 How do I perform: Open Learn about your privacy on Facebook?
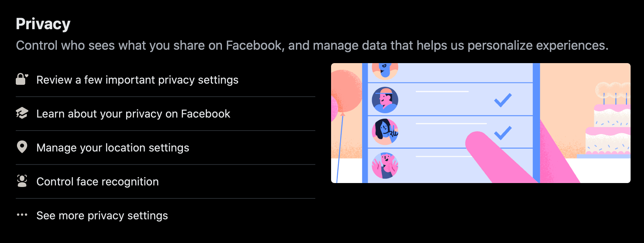(133, 114)
